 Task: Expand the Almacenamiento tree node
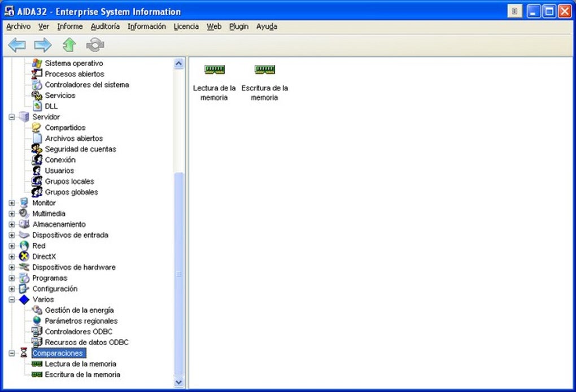pos(12,224)
